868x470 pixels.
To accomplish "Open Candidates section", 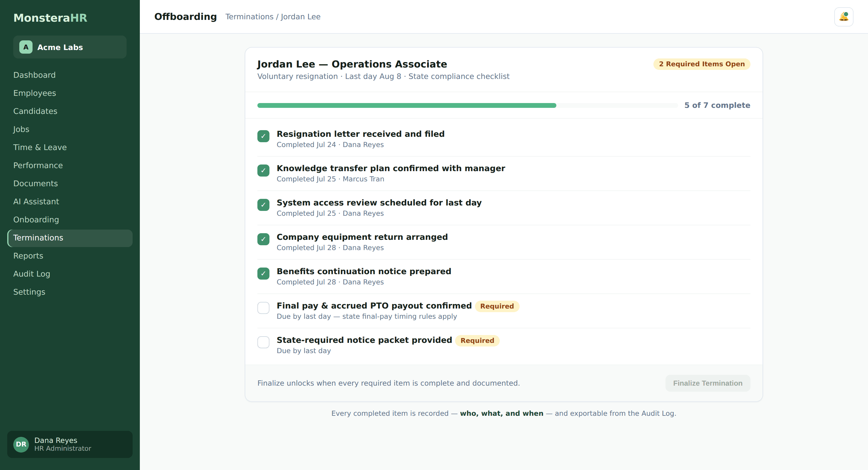I will (x=70, y=111).
